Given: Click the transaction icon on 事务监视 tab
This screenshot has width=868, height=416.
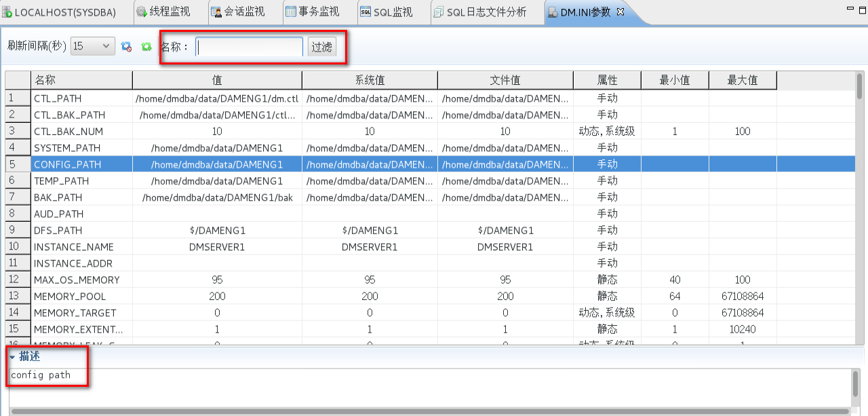Looking at the screenshot, I should coord(293,12).
